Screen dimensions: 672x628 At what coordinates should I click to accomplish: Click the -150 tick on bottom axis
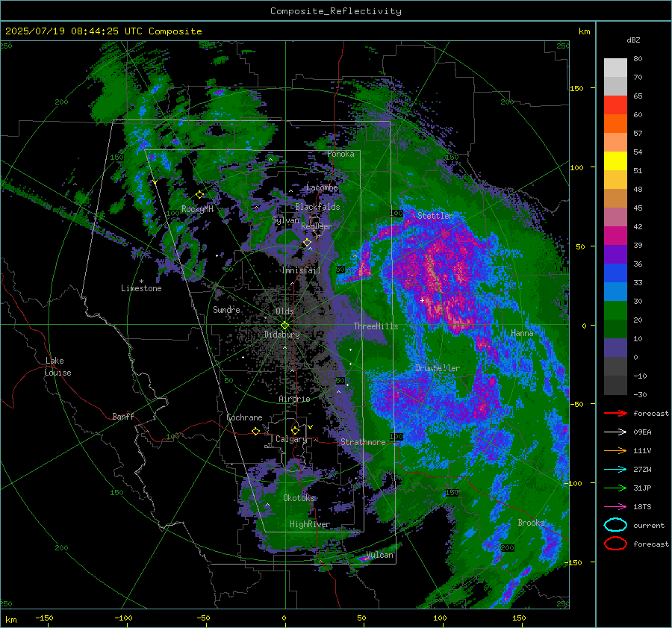pyautogui.click(x=44, y=618)
